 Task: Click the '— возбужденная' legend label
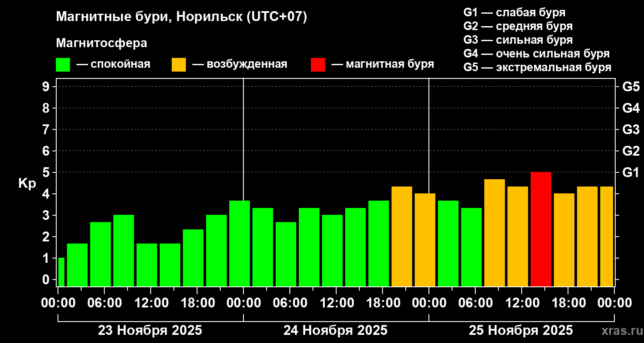(x=240, y=64)
